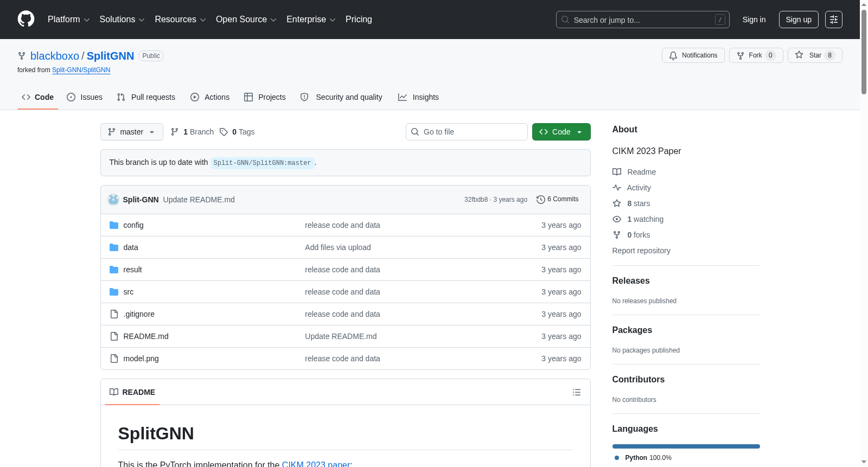Expand the Open Source menu
The width and height of the screenshot is (868, 467).
246,20
